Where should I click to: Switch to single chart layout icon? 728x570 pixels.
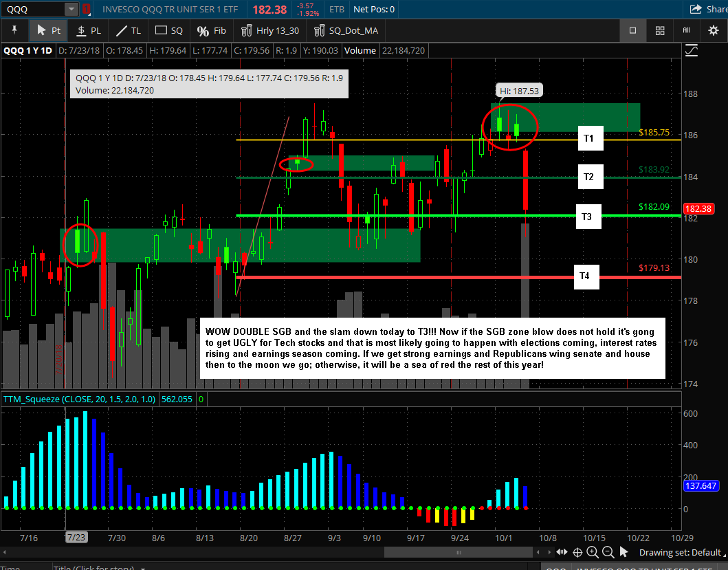[632, 30]
